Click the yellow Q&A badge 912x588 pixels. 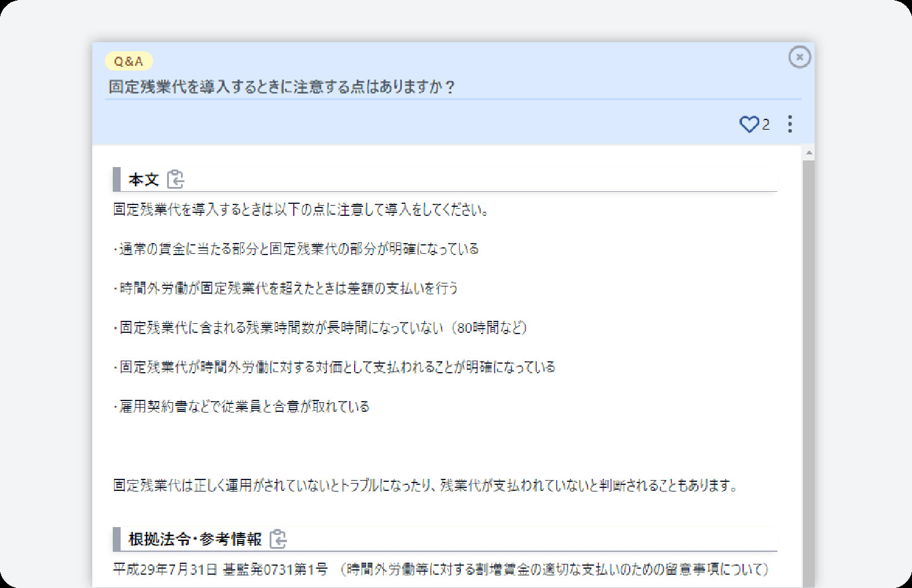(x=128, y=61)
